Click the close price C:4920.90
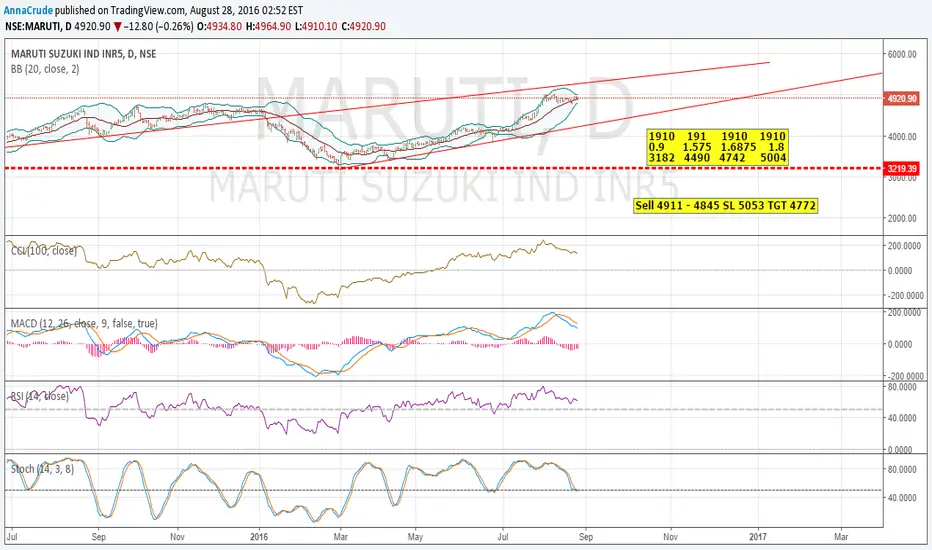Viewport: 932px width, 550px height. (363, 26)
